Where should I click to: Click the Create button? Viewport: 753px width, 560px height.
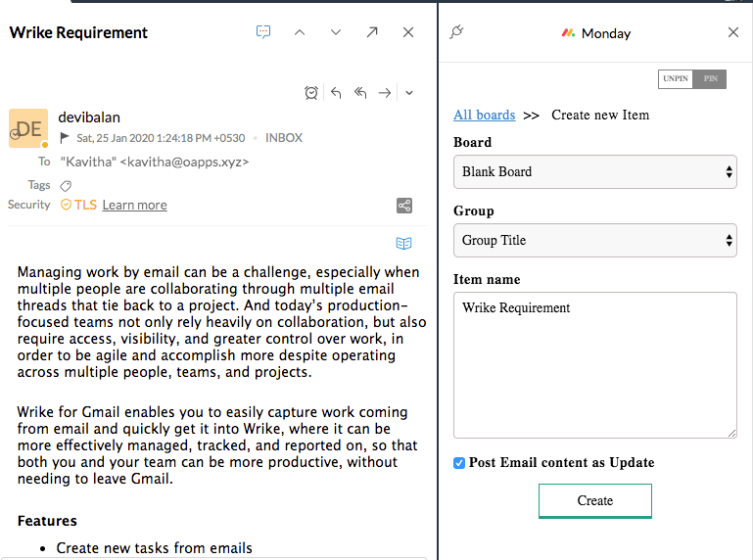click(595, 501)
